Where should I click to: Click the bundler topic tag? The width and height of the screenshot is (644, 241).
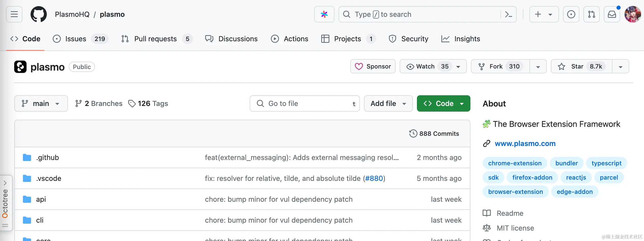[567, 163]
